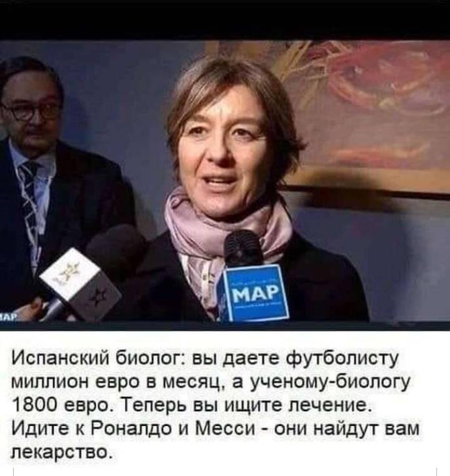The height and width of the screenshot is (476, 450).
Task: Select the man's eyeglasses in background
Action: click(x=29, y=111)
